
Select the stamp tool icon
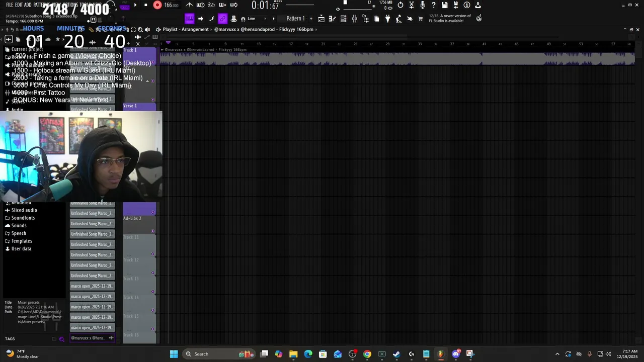pos(233,19)
